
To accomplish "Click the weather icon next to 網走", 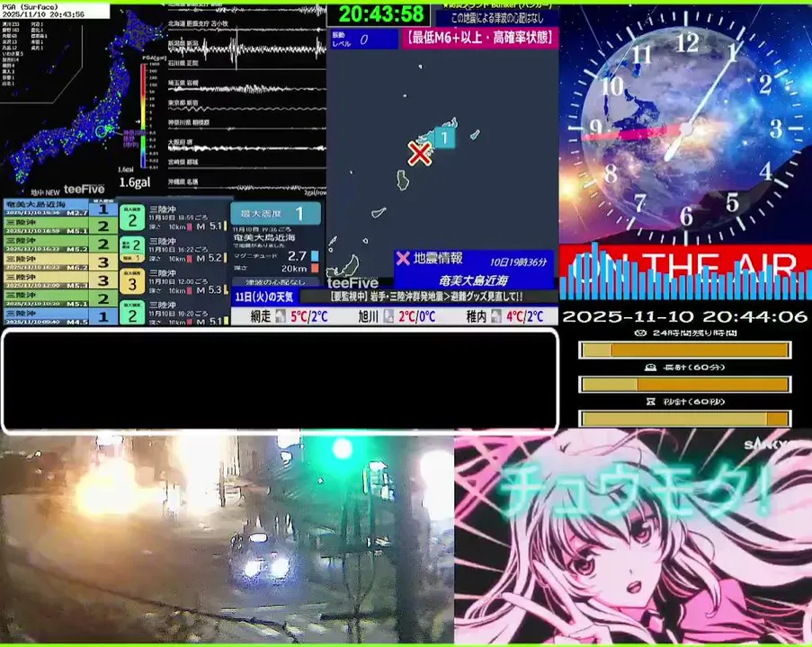I will (x=281, y=315).
